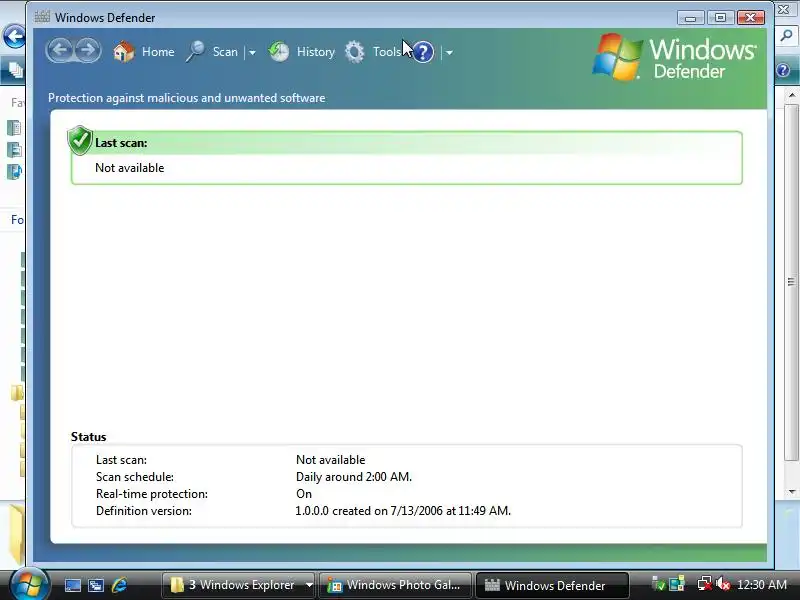Open Windows Defender help question mark
Viewport: 800px width, 600px height.
[x=423, y=52]
